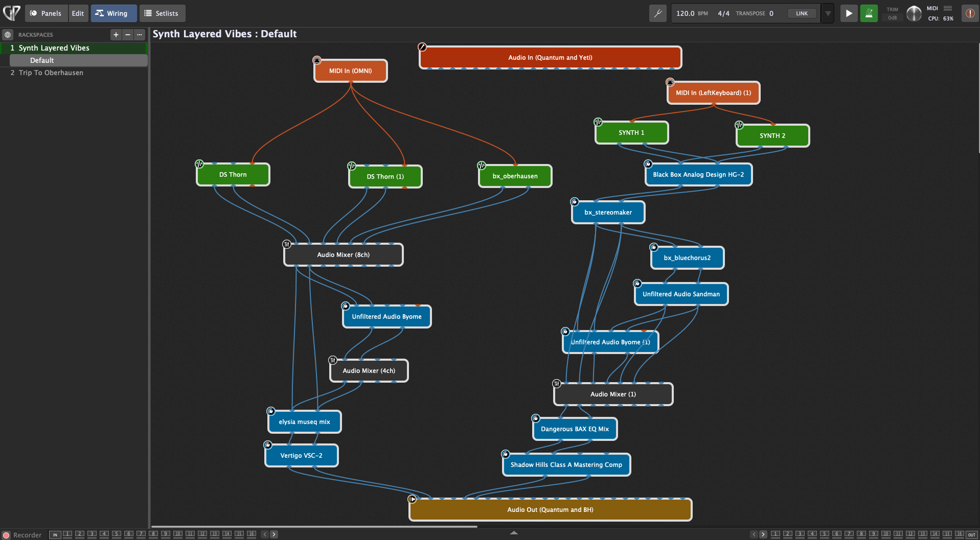980x540 pixels.
Task: Remove rackspace with the minus button
Action: pos(128,35)
